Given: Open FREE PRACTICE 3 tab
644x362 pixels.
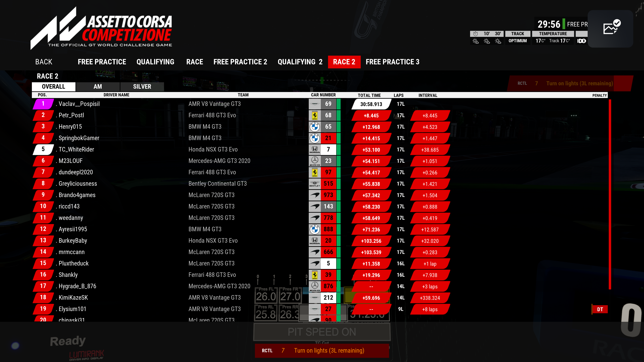Looking at the screenshot, I should 392,62.
